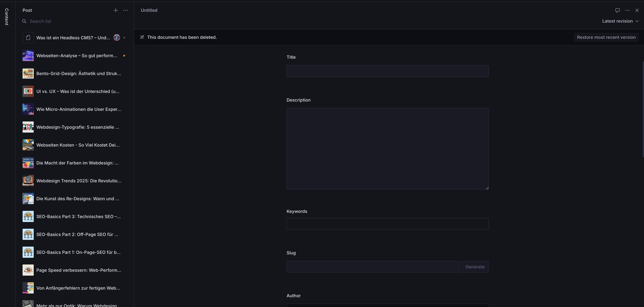Expand the Latest revision dropdown
The width and height of the screenshot is (644, 307).
(620, 21)
